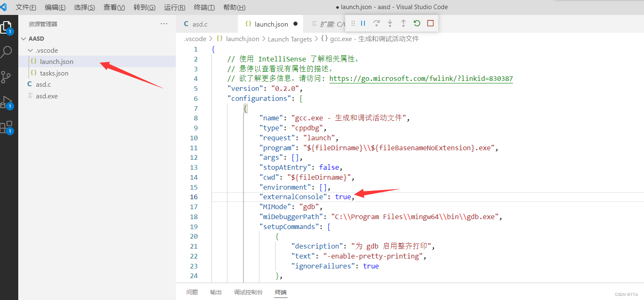Click the C icon on the asd.c tab
The height and width of the screenshot is (300, 644).
tap(186, 24)
